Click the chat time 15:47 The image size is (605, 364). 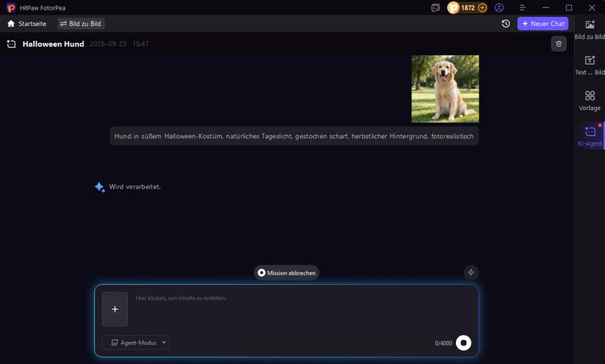tap(140, 44)
